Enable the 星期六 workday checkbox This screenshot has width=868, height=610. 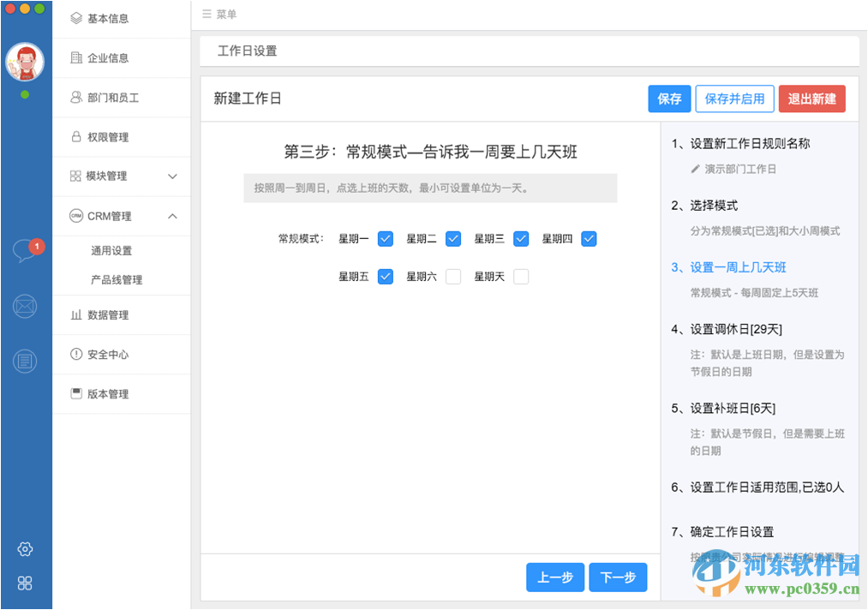453,276
